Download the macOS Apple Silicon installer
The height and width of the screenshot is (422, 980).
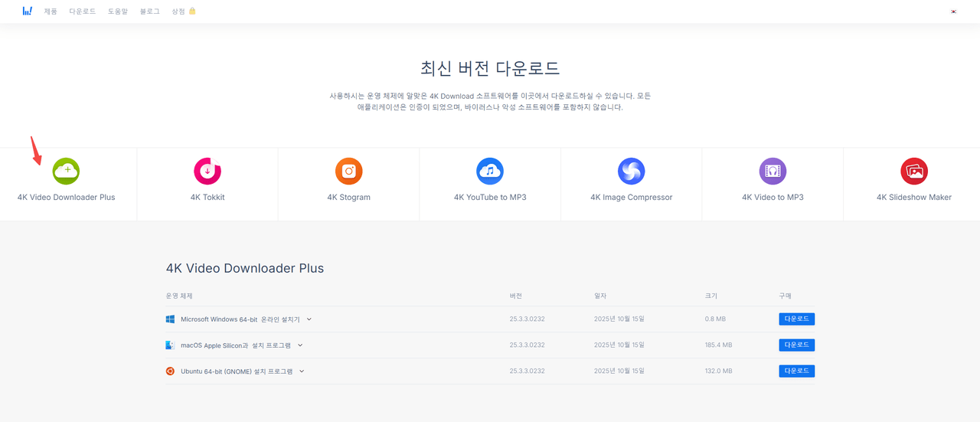click(797, 345)
